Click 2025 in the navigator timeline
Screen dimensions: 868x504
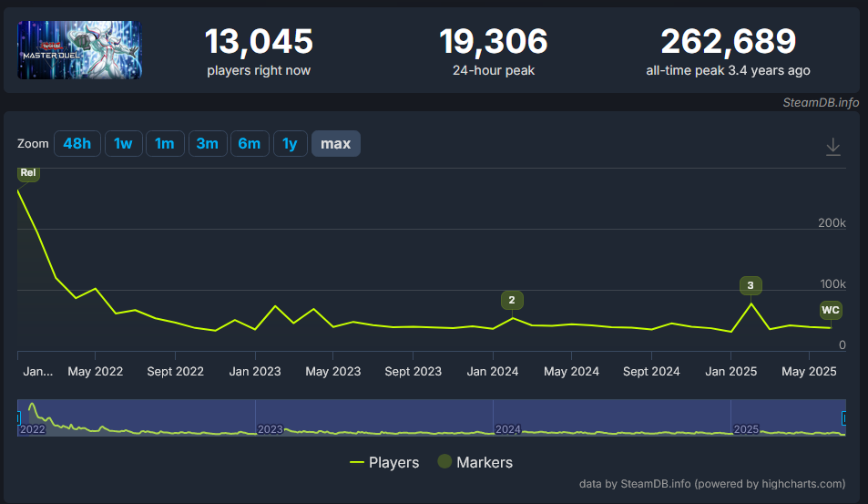tap(746, 429)
